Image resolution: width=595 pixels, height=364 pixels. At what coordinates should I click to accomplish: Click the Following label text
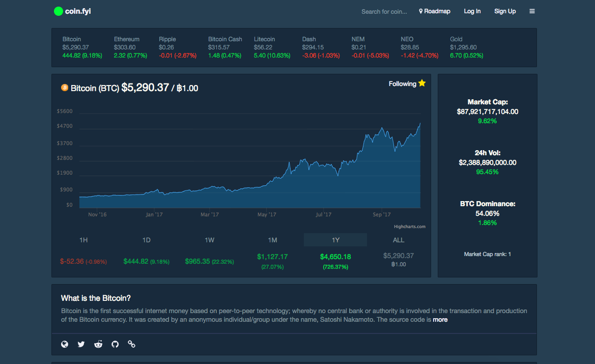pyautogui.click(x=402, y=83)
